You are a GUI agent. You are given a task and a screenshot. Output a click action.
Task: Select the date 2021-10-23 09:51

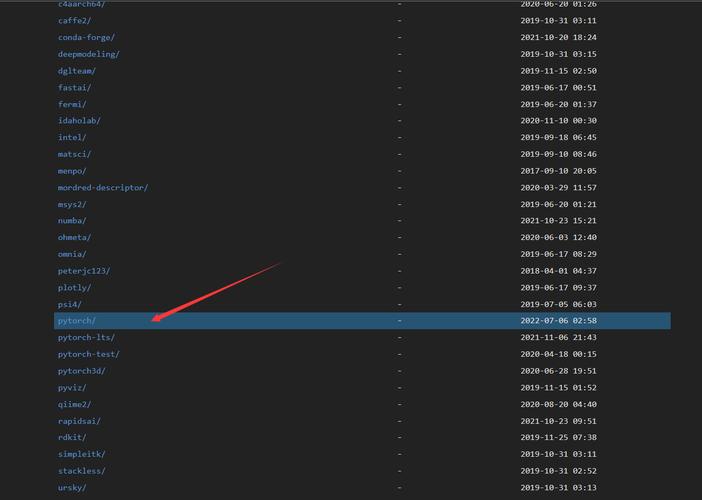(x=558, y=421)
